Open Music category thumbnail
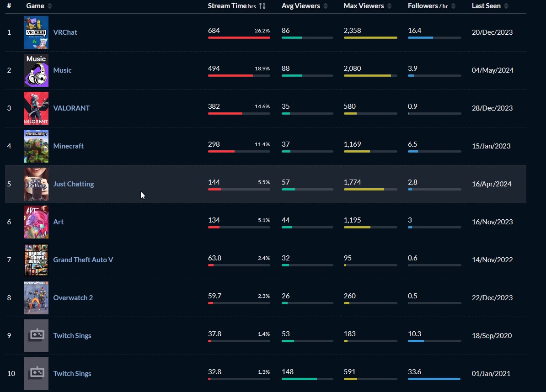Screen dimensions: 546x392 (x=36, y=70)
